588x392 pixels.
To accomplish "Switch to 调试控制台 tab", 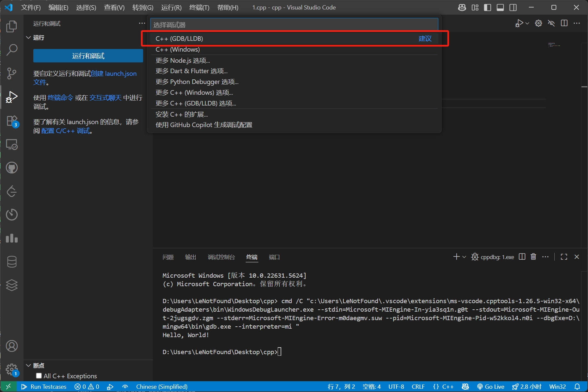I will pos(221,257).
